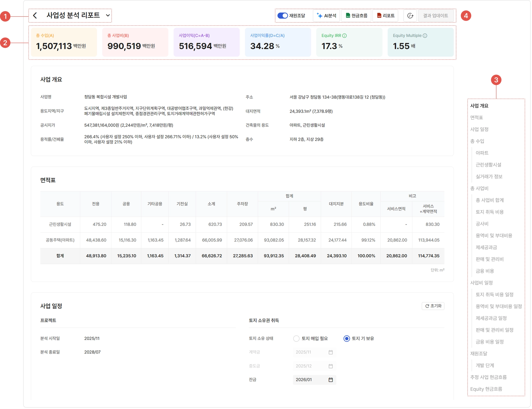Jump to 면적표 in side navigation
The width and height of the screenshot is (532, 409).
[x=476, y=117]
